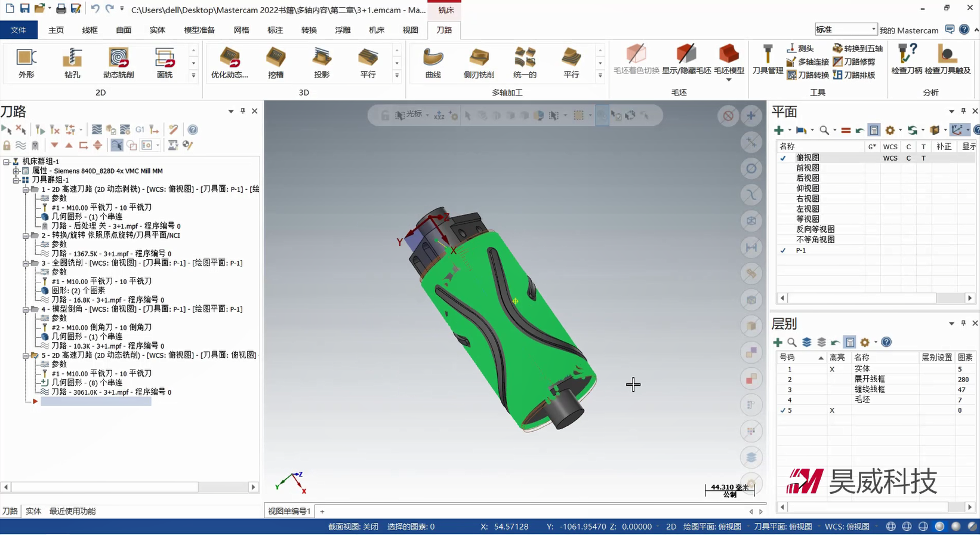The height and width of the screenshot is (535, 980).
Task: Click 我的 Mastercam link
Action: [x=909, y=30]
